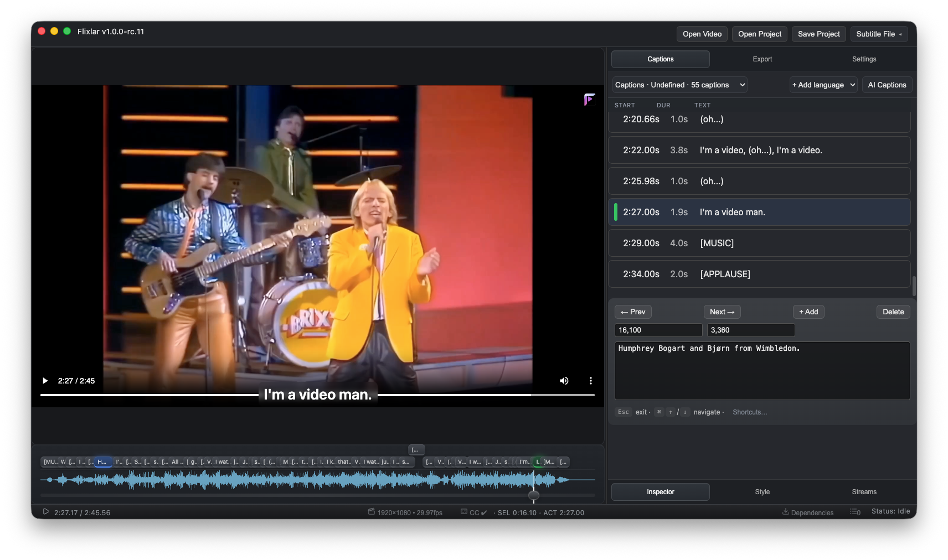This screenshot has height=560, width=948.
Task: Add a new caption with + Add
Action: (x=808, y=312)
